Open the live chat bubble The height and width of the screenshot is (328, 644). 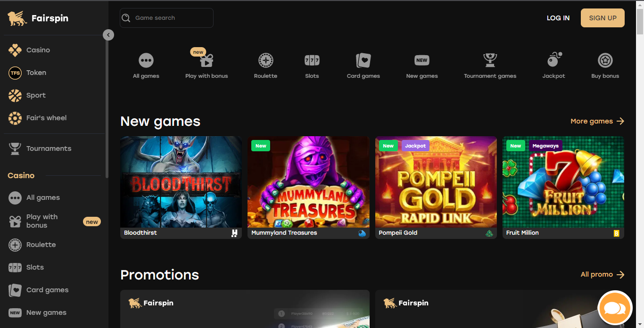pyautogui.click(x=615, y=308)
